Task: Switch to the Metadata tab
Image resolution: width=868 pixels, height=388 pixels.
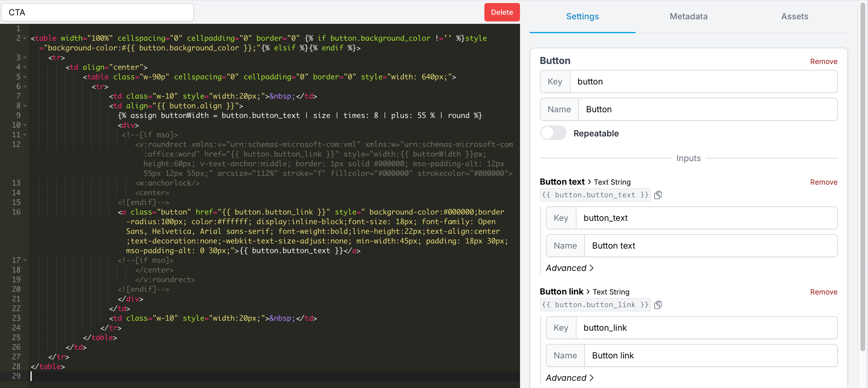Action: click(x=688, y=16)
